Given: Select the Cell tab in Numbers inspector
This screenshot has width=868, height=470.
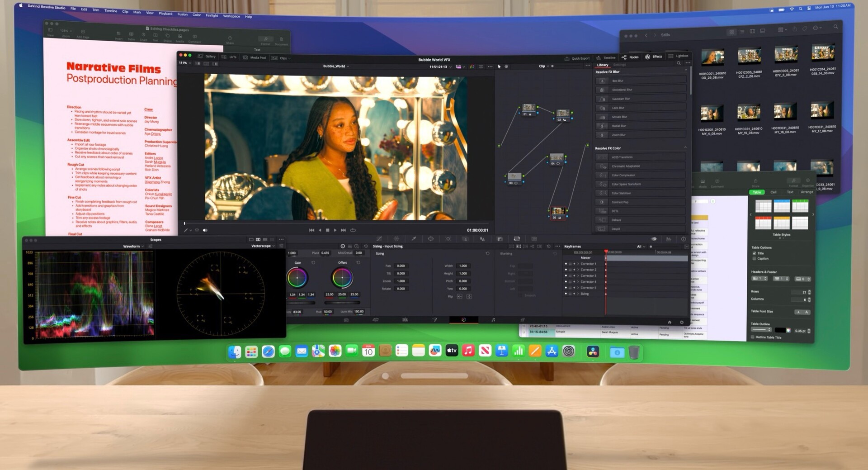Looking at the screenshot, I should click(x=773, y=192).
